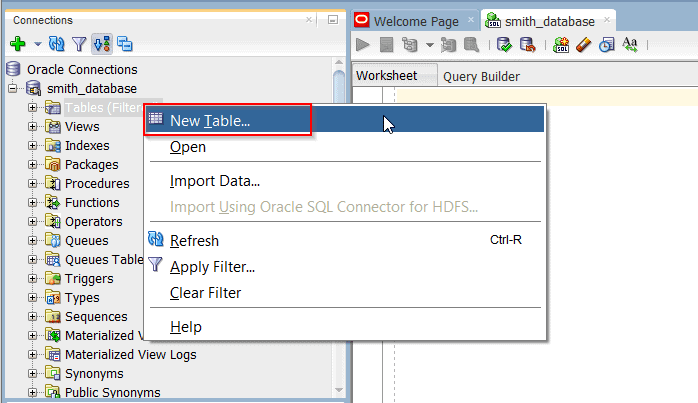Choose New Table... from context menu

345,120
